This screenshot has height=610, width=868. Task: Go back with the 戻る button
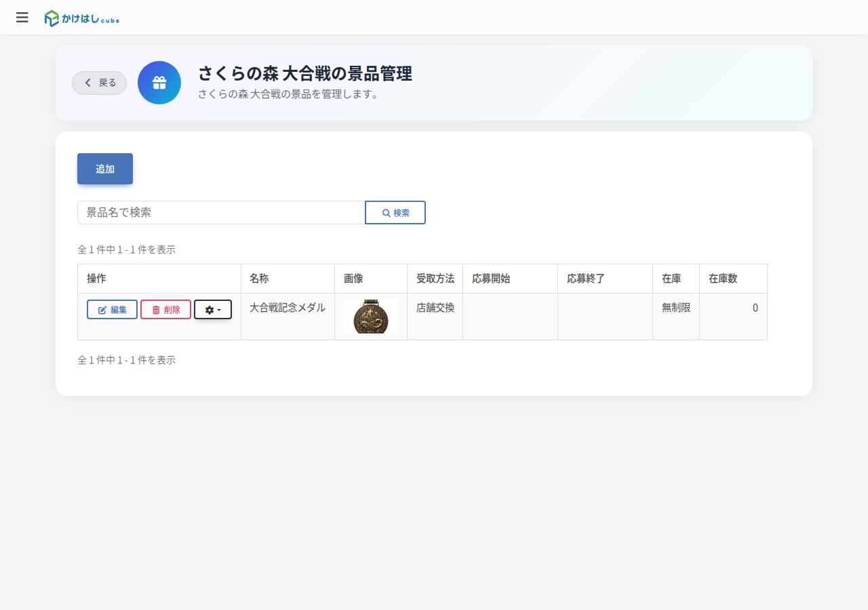pos(99,83)
